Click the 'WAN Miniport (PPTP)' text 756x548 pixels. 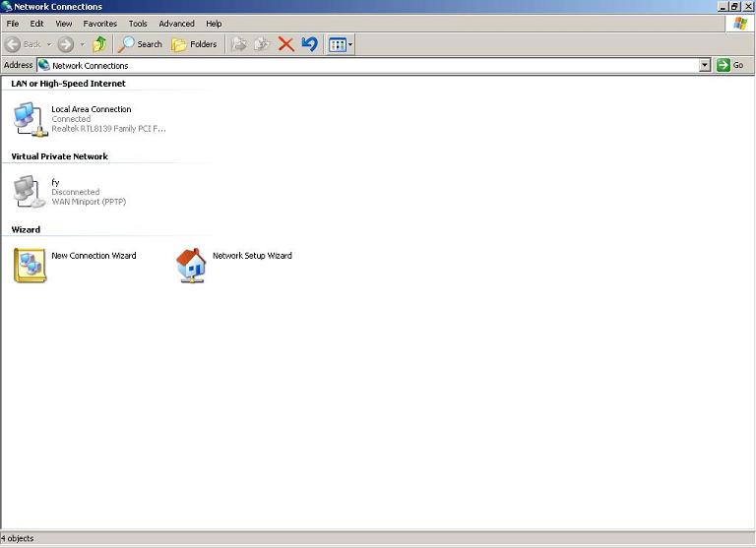coord(89,202)
